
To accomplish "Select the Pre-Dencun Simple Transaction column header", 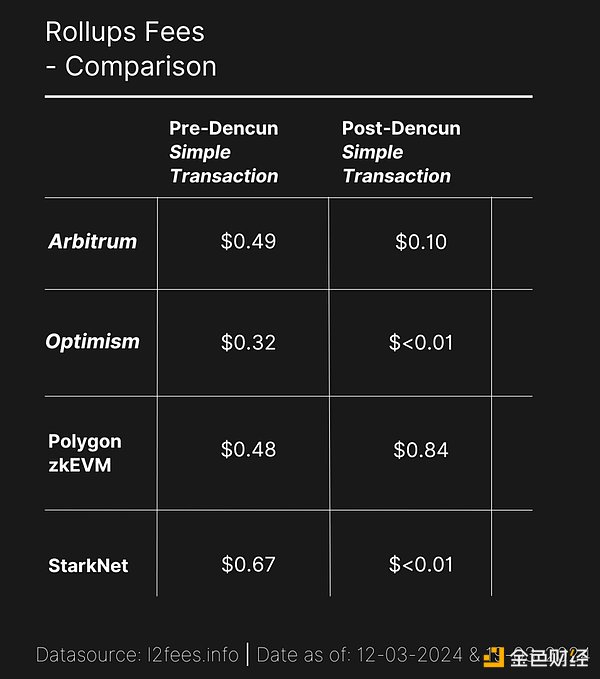I will pos(224,152).
